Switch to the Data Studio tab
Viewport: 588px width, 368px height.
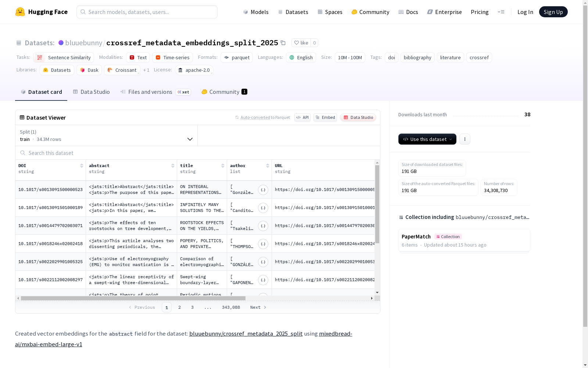coord(91,92)
